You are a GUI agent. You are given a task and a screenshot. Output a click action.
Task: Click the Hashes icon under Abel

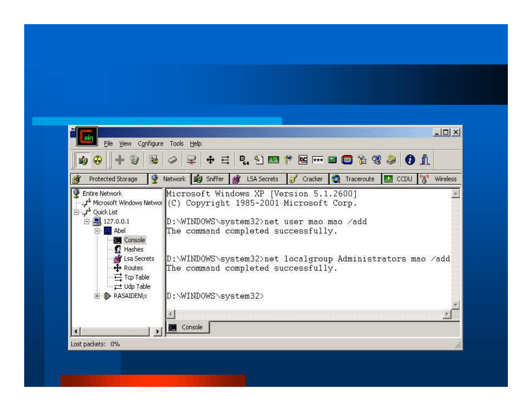[x=118, y=249]
